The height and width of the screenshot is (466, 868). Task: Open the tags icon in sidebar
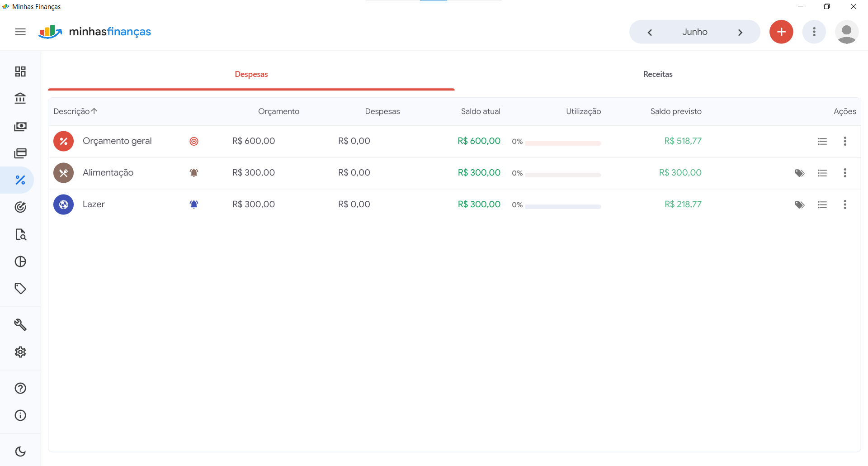20,289
